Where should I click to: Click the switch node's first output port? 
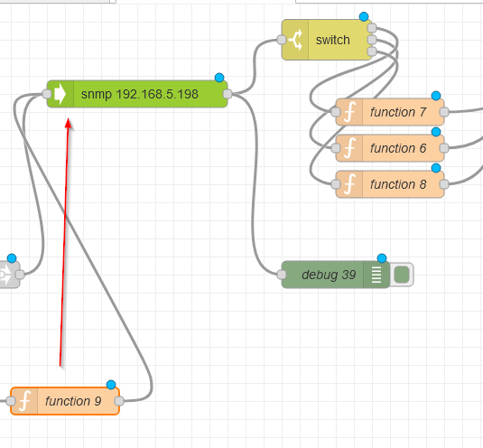(x=372, y=28)
